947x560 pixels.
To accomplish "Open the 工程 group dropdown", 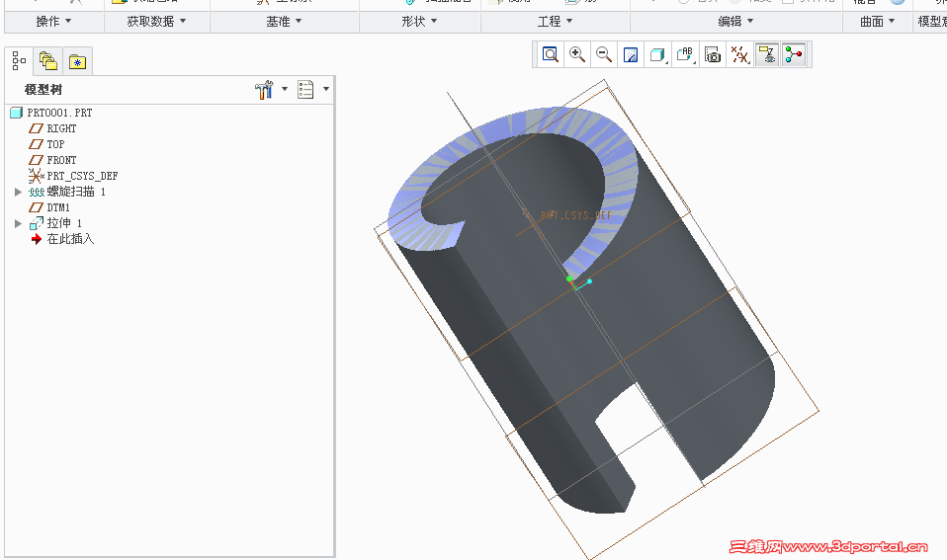I will 555,22.
